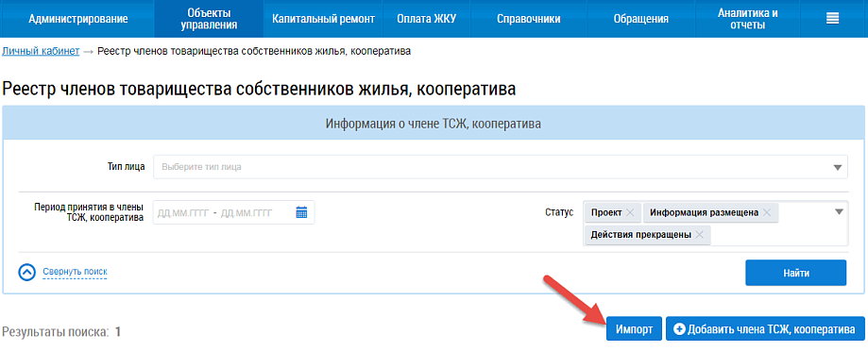Click the Проект status tag text
The image size is (868, 351).
[x=606, y=213]
